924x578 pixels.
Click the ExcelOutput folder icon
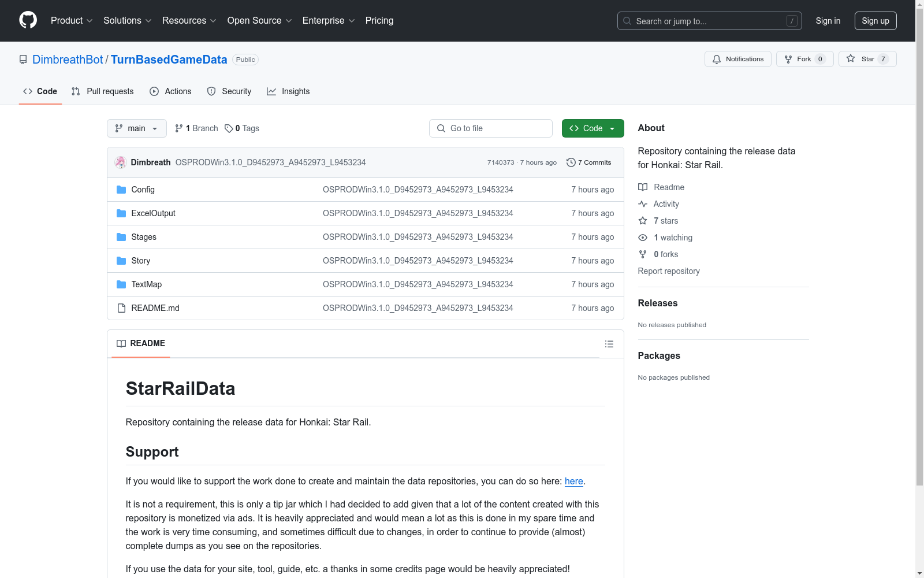pyautogui.click(x=121, y=213)
